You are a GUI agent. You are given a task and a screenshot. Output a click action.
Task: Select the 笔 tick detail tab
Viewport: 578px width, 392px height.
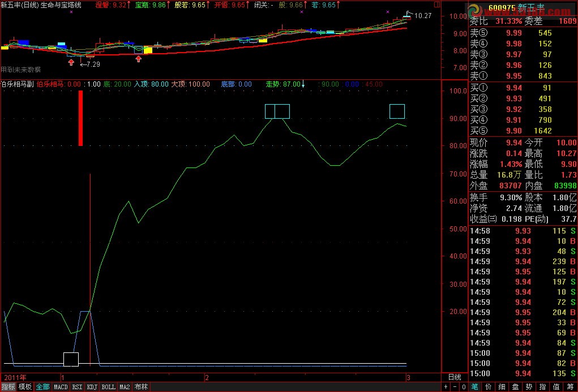tap(474, 387)
